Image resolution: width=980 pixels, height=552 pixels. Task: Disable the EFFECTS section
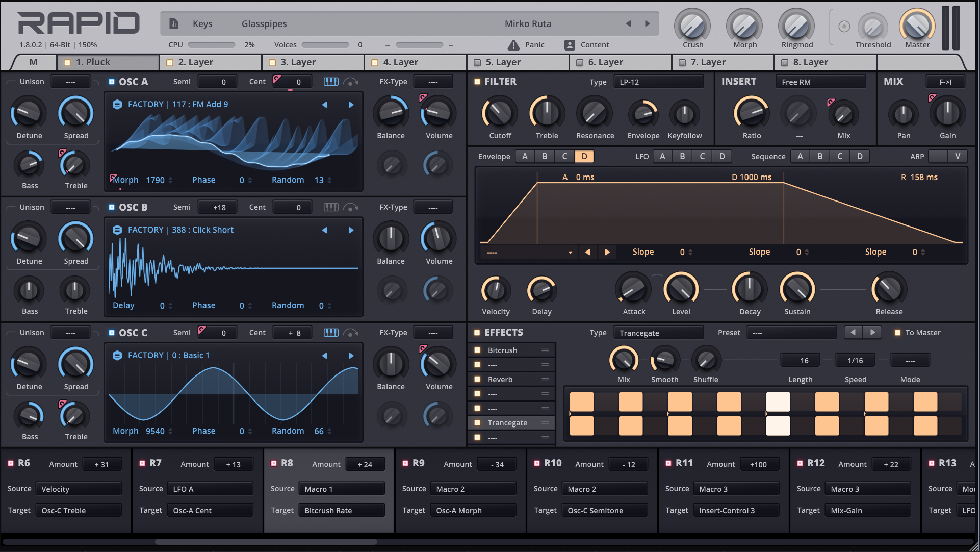(x=477, y=333)
